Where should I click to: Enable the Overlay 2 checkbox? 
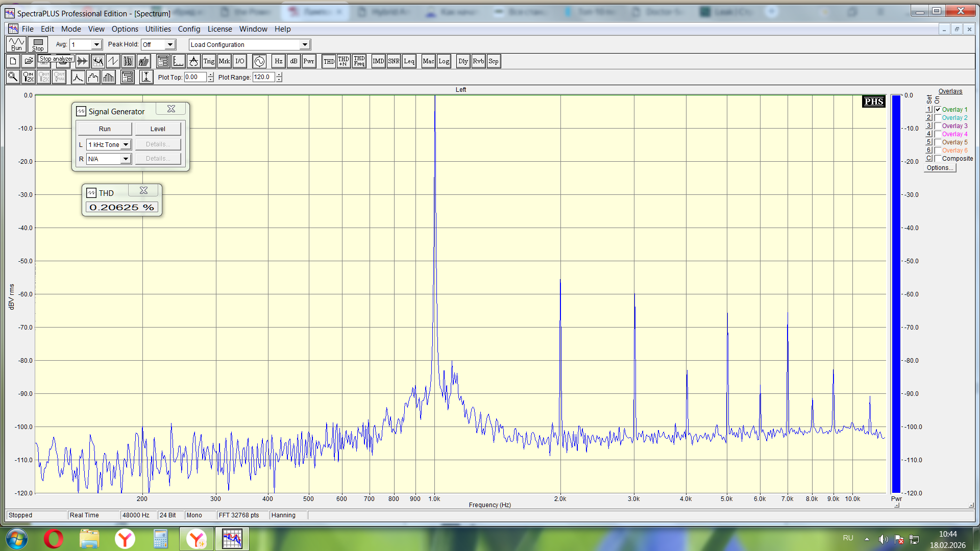click(938, 118)
